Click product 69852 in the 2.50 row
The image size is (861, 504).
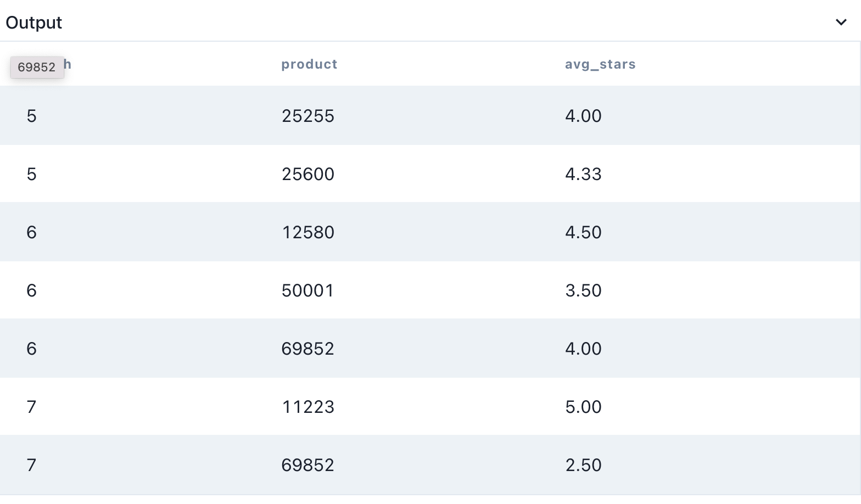(307, 465)
